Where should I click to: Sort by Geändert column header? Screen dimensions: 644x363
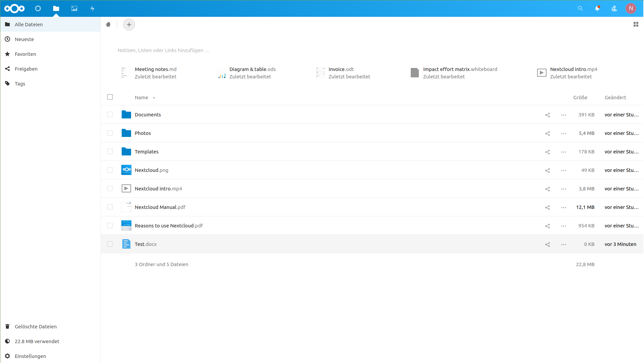(x=615, y=98)
